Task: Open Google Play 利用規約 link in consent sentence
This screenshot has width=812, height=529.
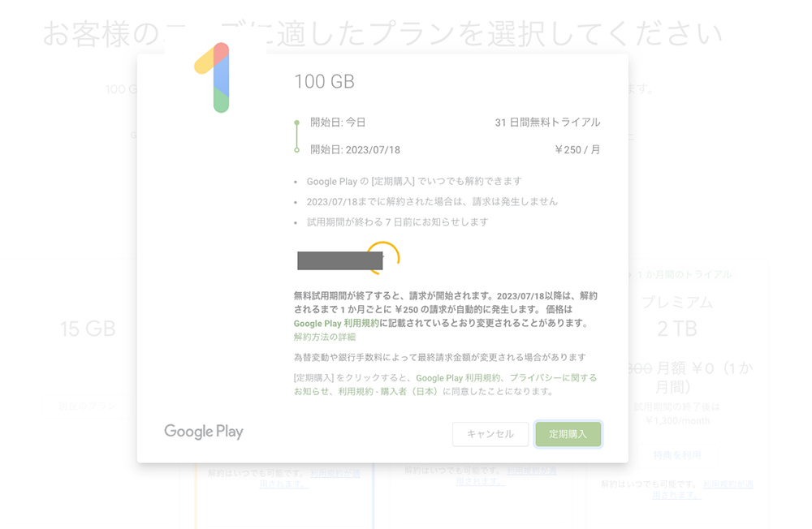Action: [x=458, y=378]
